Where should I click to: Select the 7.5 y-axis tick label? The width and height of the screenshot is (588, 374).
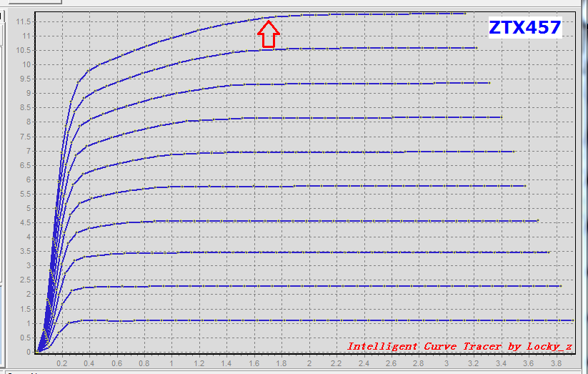coord(26,137)
